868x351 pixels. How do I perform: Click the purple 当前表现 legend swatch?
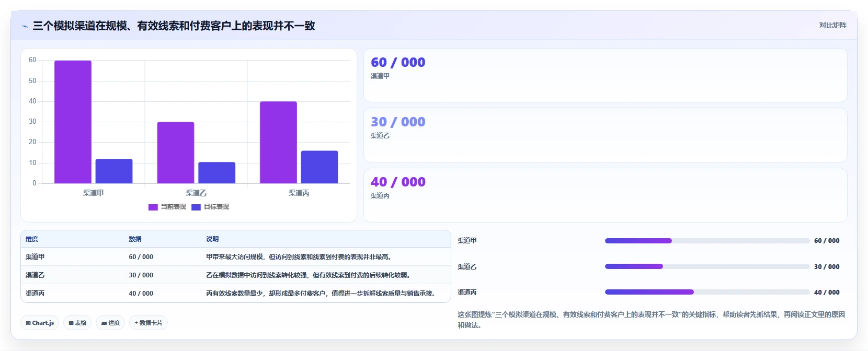coord(153,207)
